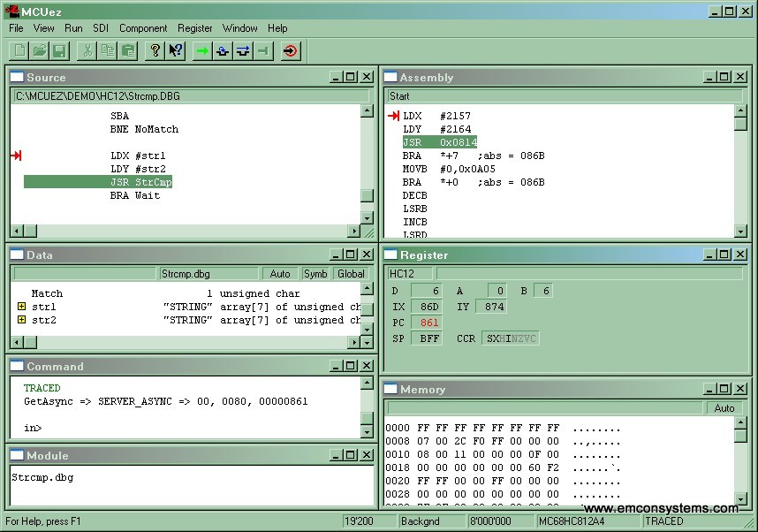Click the CCR flags field
Screen dimensions: 758x532
510,338
